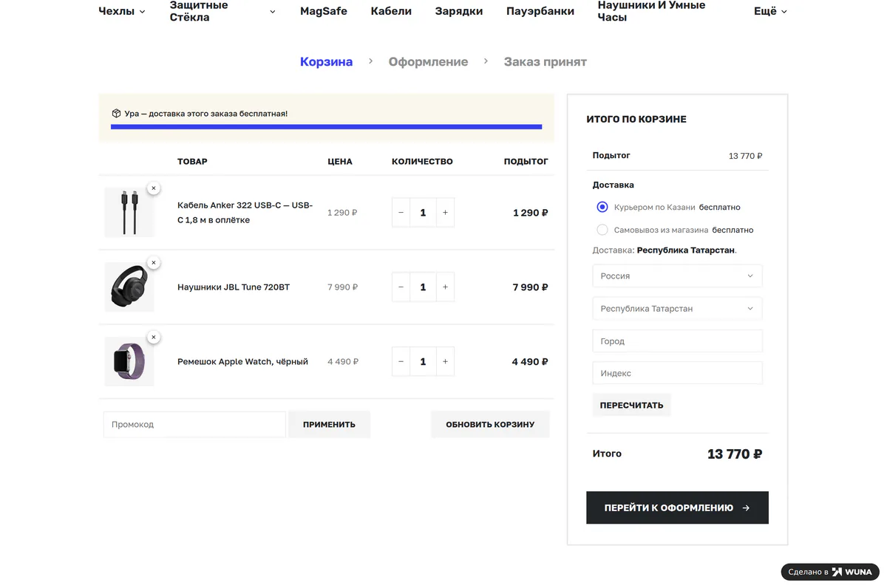Click the Wuna logo badge

[x=830, y=572]
